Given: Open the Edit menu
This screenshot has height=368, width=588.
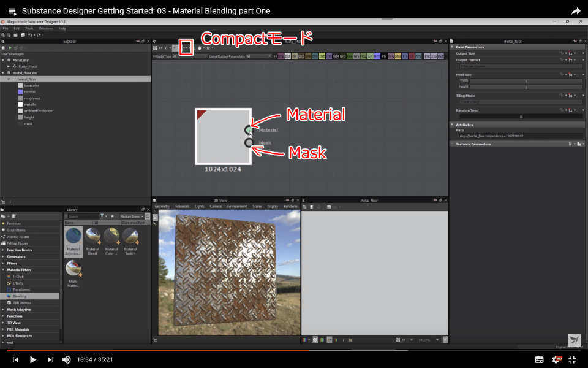Looking at the screenshot, I should pos(17,29).
